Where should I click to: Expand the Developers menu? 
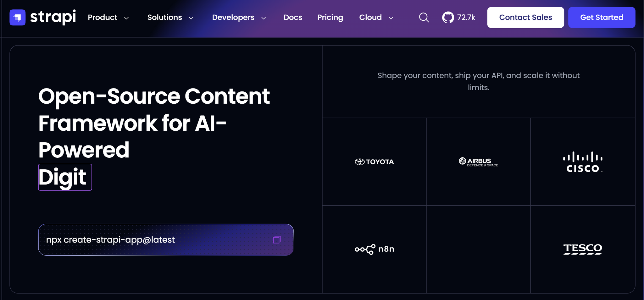[x=239, y=18]
